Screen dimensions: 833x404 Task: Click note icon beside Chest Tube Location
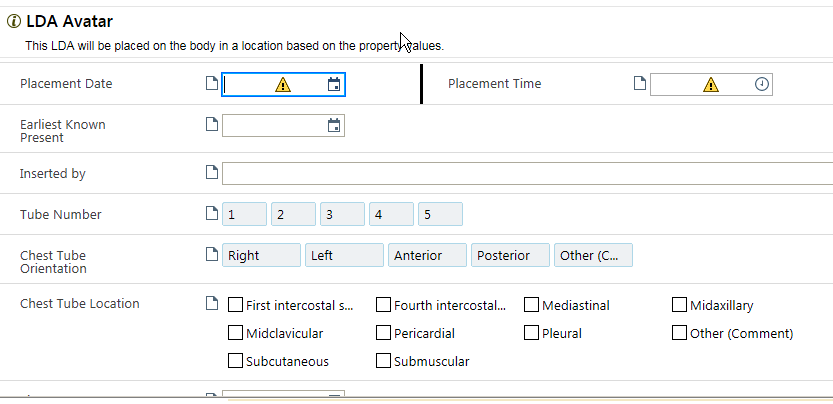[x=212, y=304]
